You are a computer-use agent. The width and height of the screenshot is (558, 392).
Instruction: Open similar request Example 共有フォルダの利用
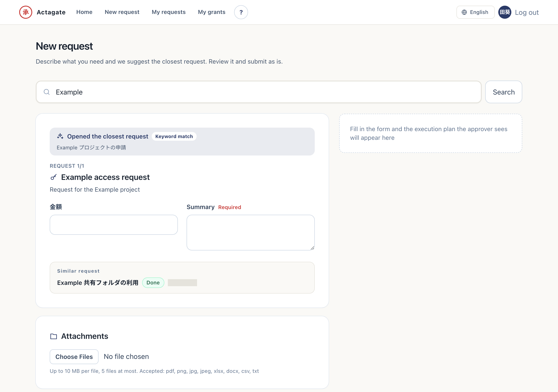coord(98,283)
